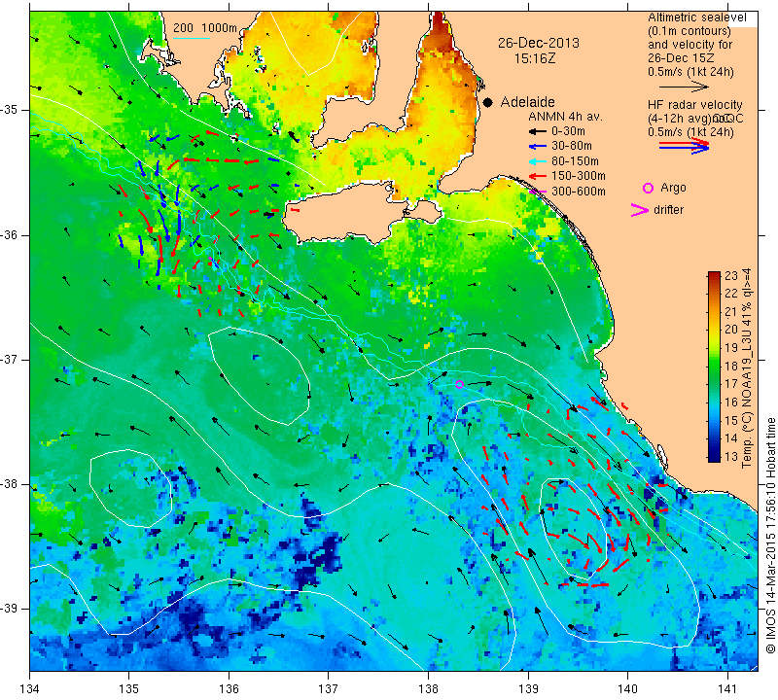
Task: Click the 23 degree label on the color bar
Action: pos(731,276)
